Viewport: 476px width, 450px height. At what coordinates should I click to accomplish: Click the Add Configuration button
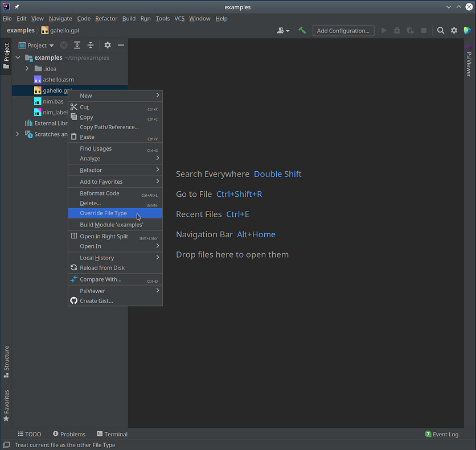[x=343, y=31]
